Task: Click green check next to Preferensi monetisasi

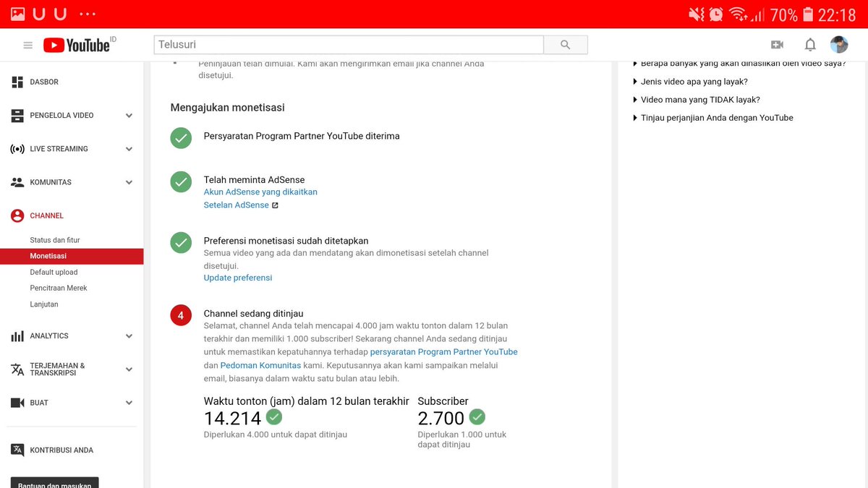Action: [181, 242]
